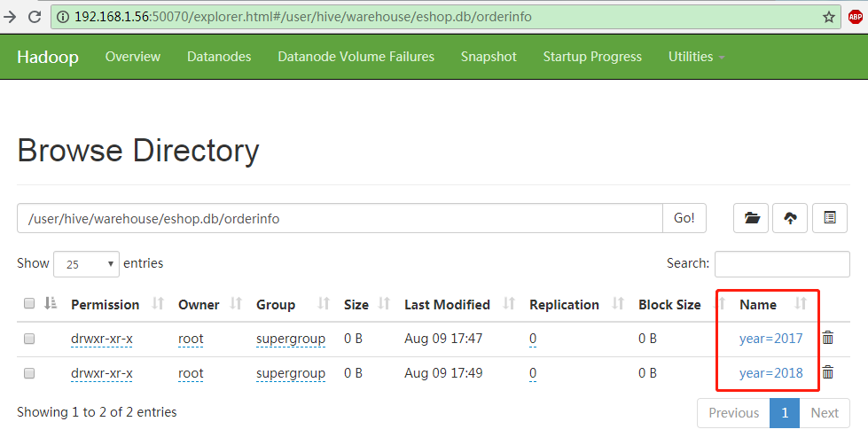Viewport: 868px width, 445px height.
Task: Expand the Utilities dropdown menu
Action: coord(696,57)
